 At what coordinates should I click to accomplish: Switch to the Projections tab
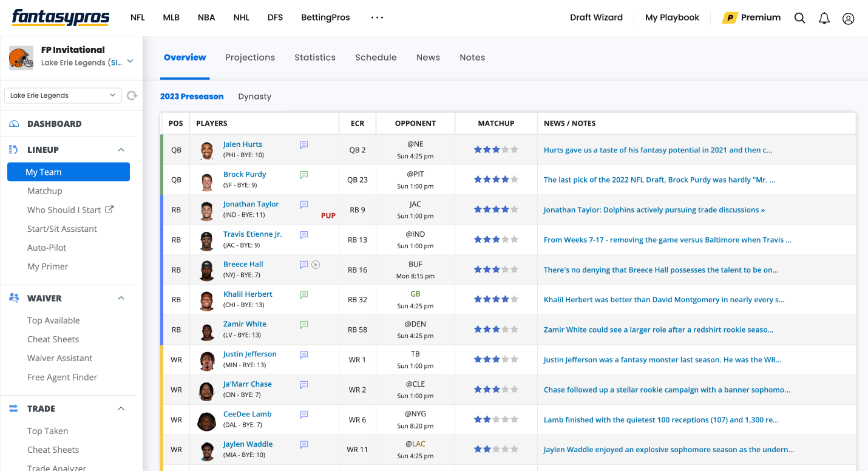pos(250,57)
